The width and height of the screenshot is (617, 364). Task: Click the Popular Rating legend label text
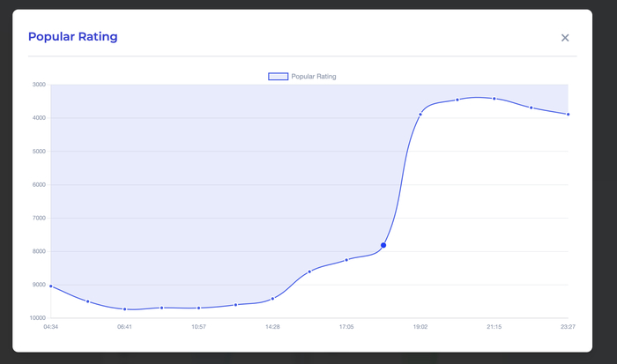(313, 77)
